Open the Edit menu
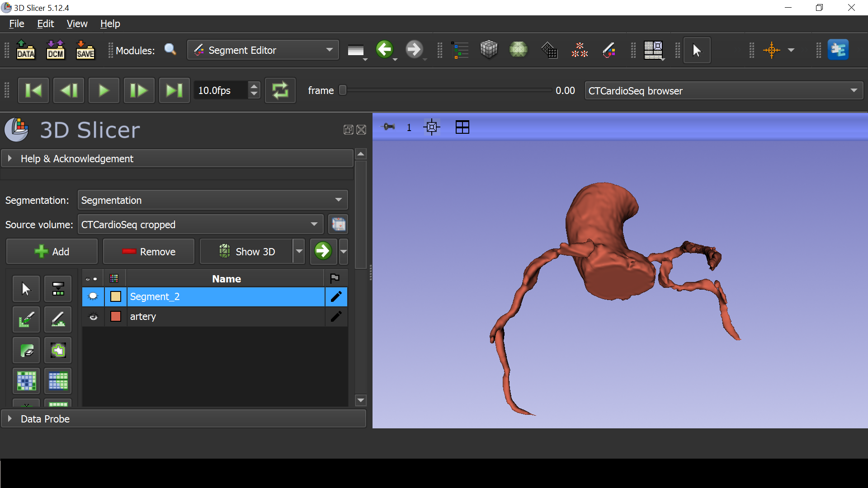The image size is (868, 488). (46, 24)
